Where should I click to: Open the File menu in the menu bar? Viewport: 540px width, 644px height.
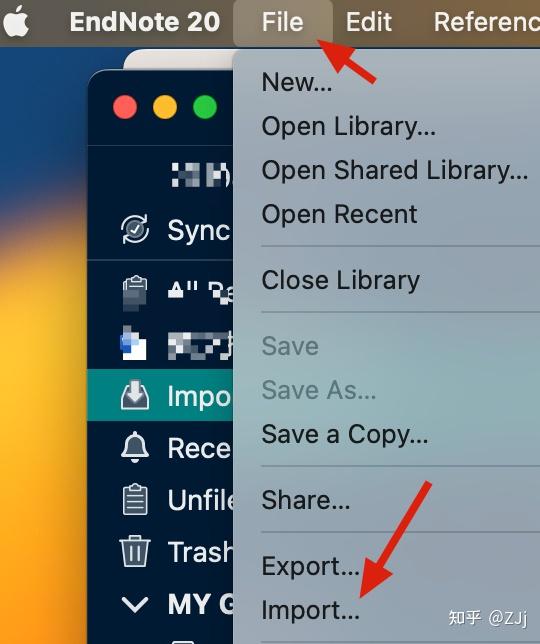coord(283,22)
